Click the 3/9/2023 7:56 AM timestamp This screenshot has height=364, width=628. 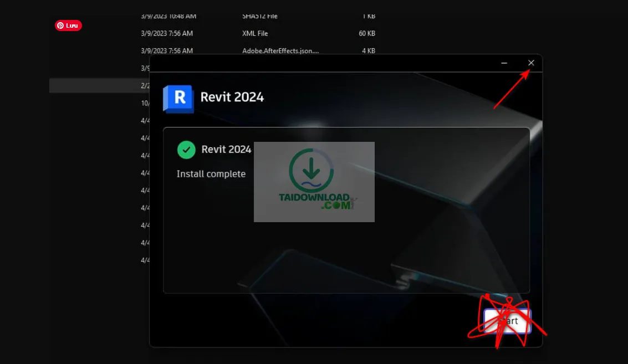(166, 33)
